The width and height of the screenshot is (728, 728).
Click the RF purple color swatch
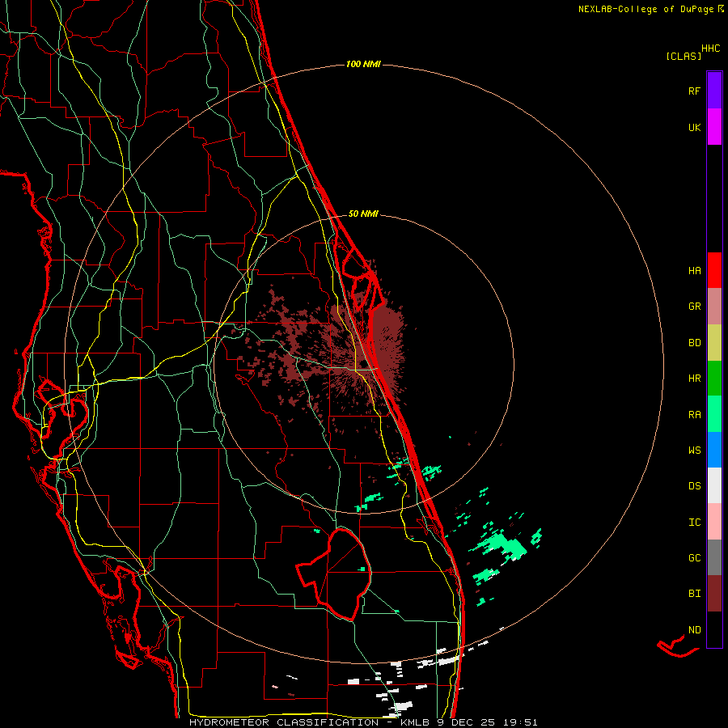714,91
